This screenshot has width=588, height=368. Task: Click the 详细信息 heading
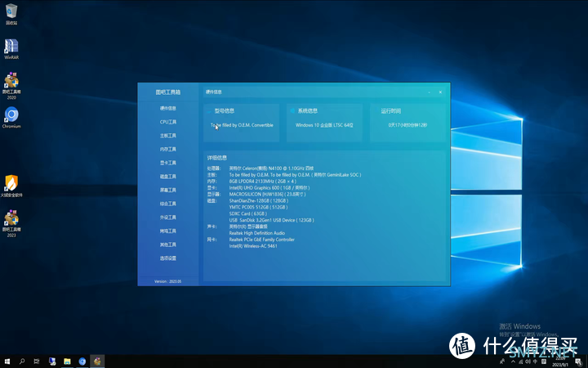pyautogui.click(x=216, y=158)
